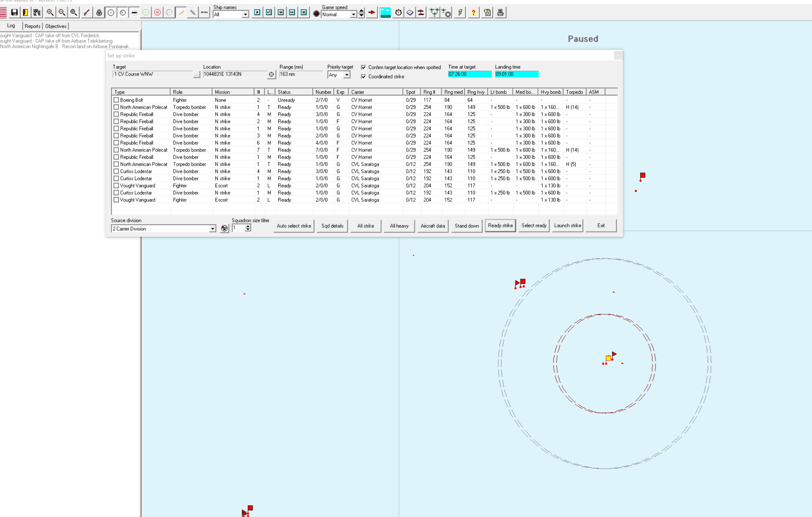The image size is (812, 517).
Task: Check the Boeing Bolt fighter row
Action: tap(116, 100)
